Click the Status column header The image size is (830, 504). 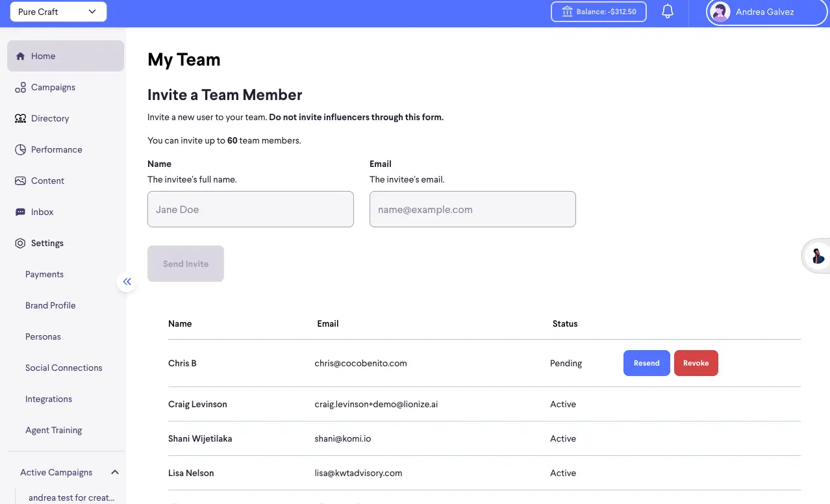tap(565, 323)
